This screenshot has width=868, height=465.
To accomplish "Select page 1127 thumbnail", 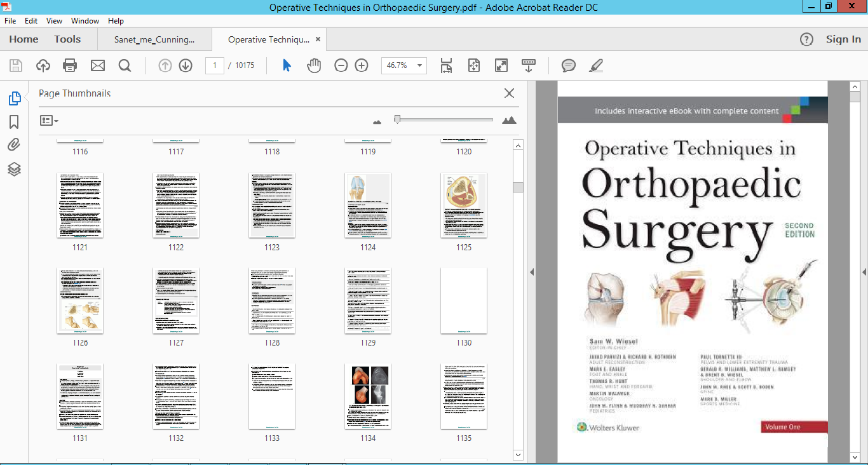I will point(176,300).
